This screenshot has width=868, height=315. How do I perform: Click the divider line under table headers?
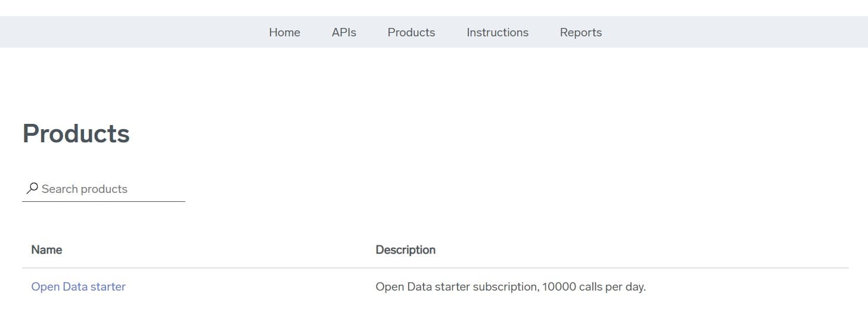click(x=435, y=268)
